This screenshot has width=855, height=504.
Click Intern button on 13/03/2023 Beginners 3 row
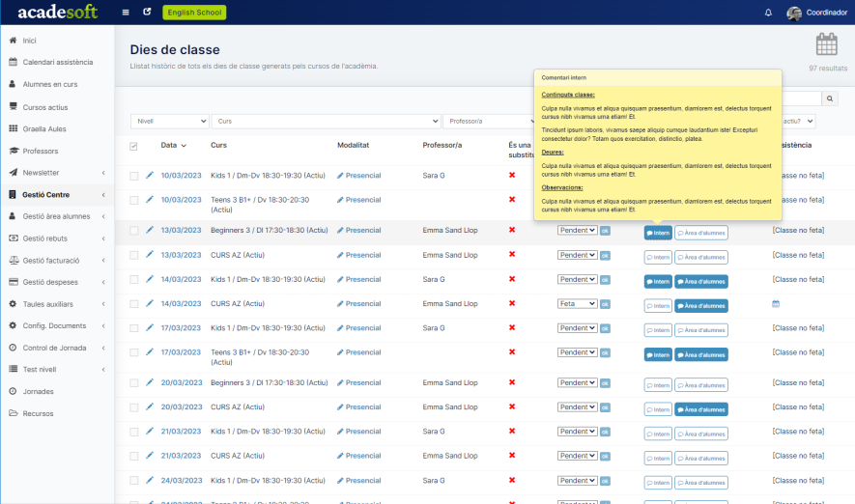point(658,233)
